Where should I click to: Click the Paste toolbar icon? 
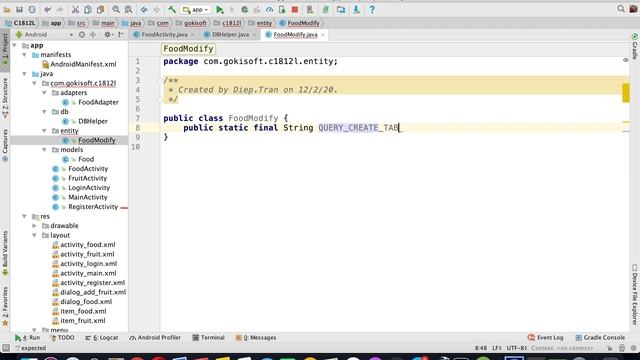point(100,9)
